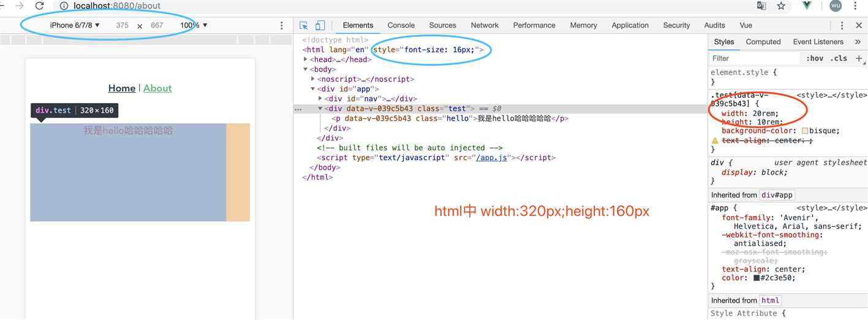Screen dimensions: 868x320
Task: Toggle the :hov element state button
Action: pyautogui.click(x=815, y=58)
